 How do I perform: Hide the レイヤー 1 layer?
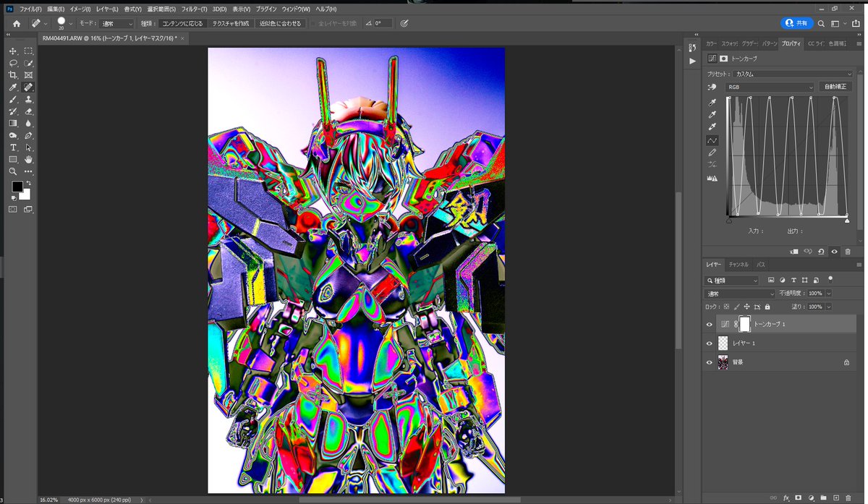tap(710, 343)
